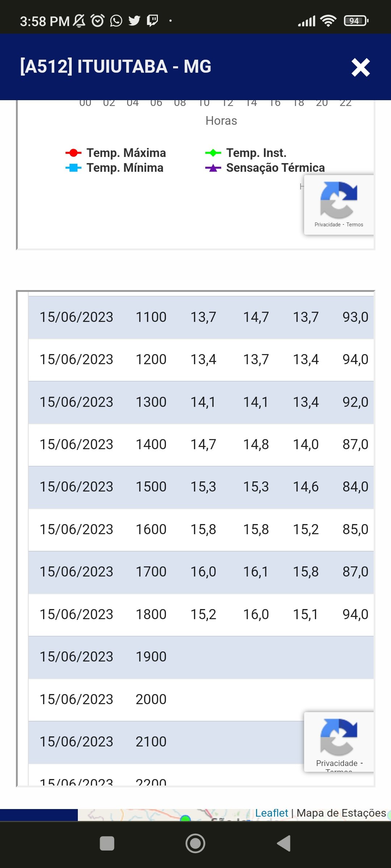
Task: Toggle Temp. Inst. green legend series
Action: tap(246, 153)
